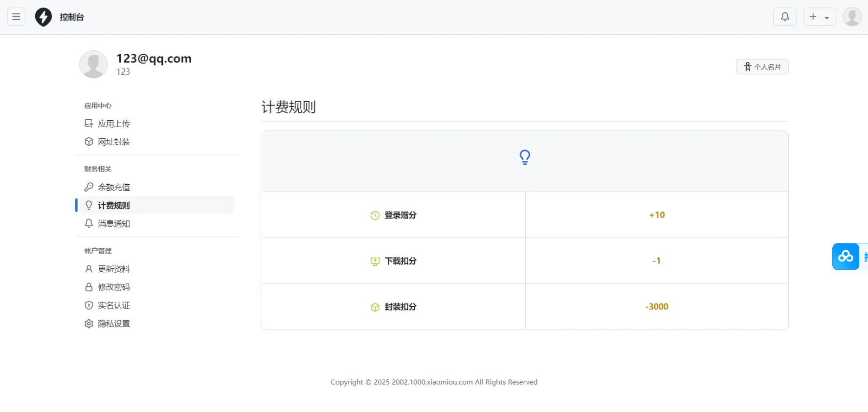Open the 个人名片 profile card button
The height and width of the screenshot is (412, 868).
pyautogui.click(x=762, y=67)
